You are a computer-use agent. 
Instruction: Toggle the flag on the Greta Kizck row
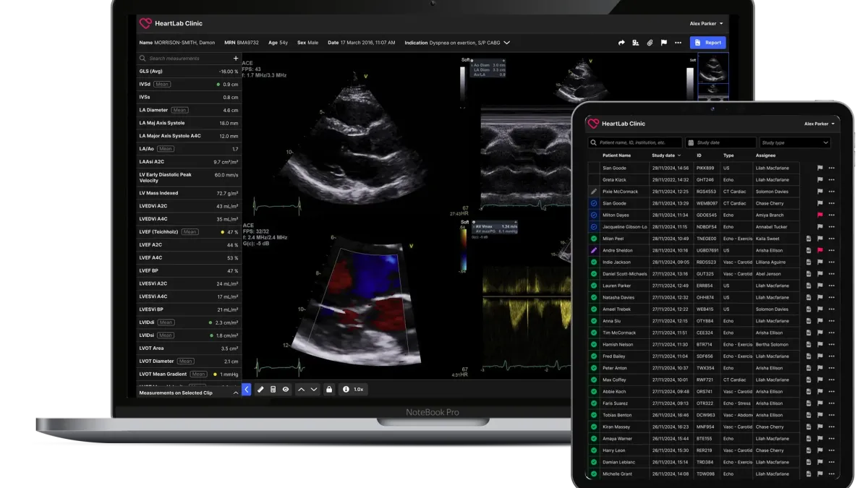820,180
